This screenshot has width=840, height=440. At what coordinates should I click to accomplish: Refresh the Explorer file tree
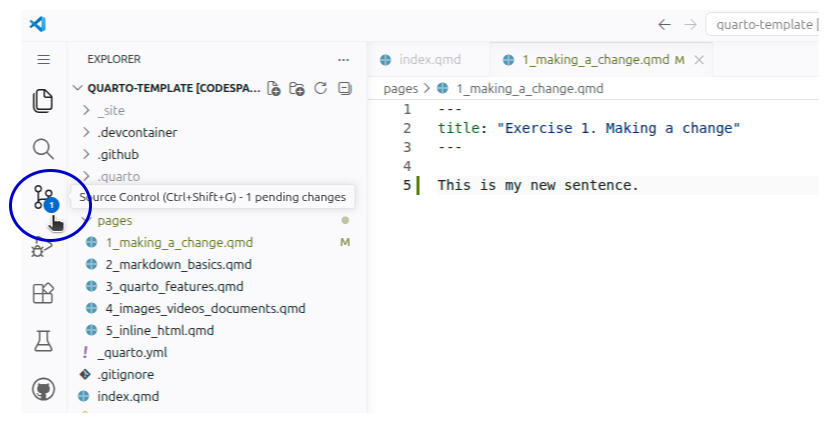[320, 88]
